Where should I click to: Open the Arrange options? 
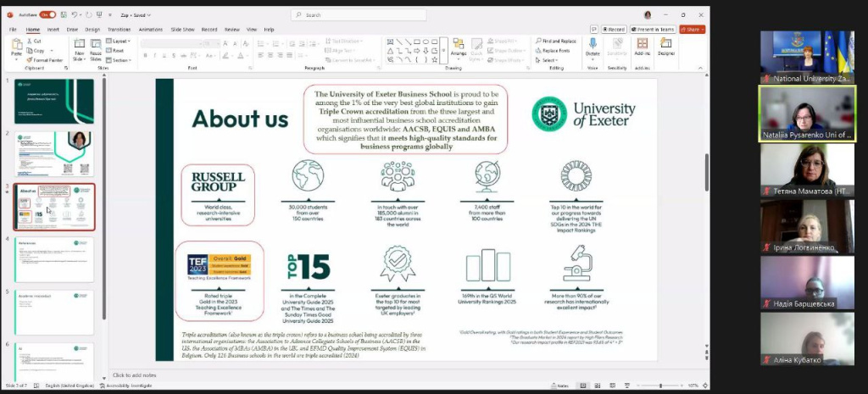459,48
